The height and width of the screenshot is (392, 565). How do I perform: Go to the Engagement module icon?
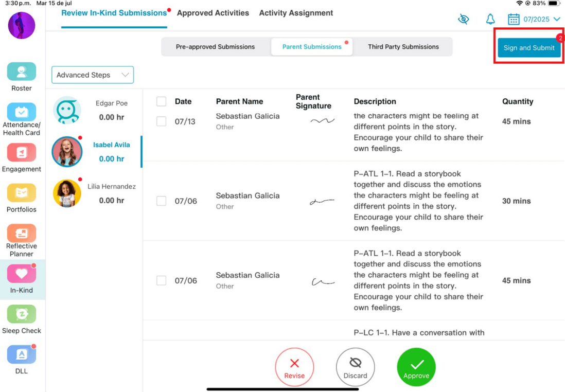21,152
